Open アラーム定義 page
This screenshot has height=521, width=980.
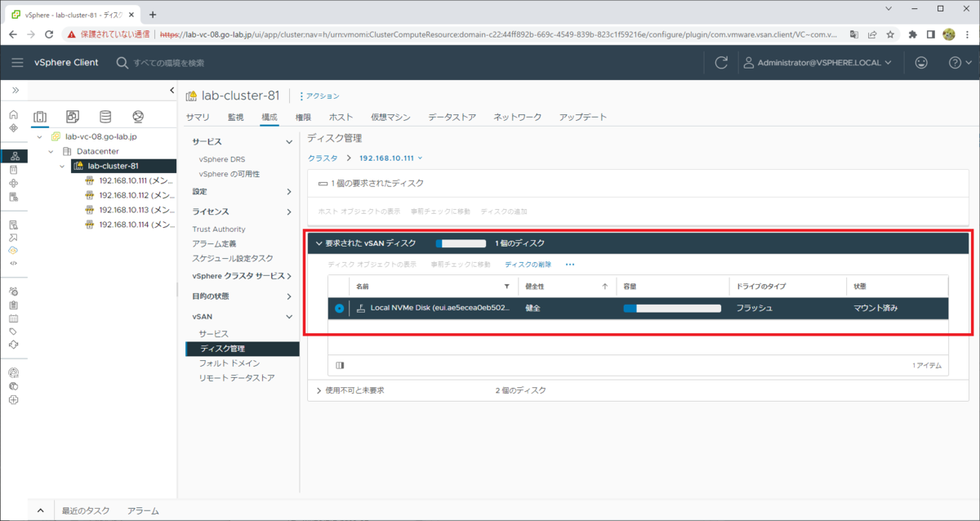click(x=214, y=243)
